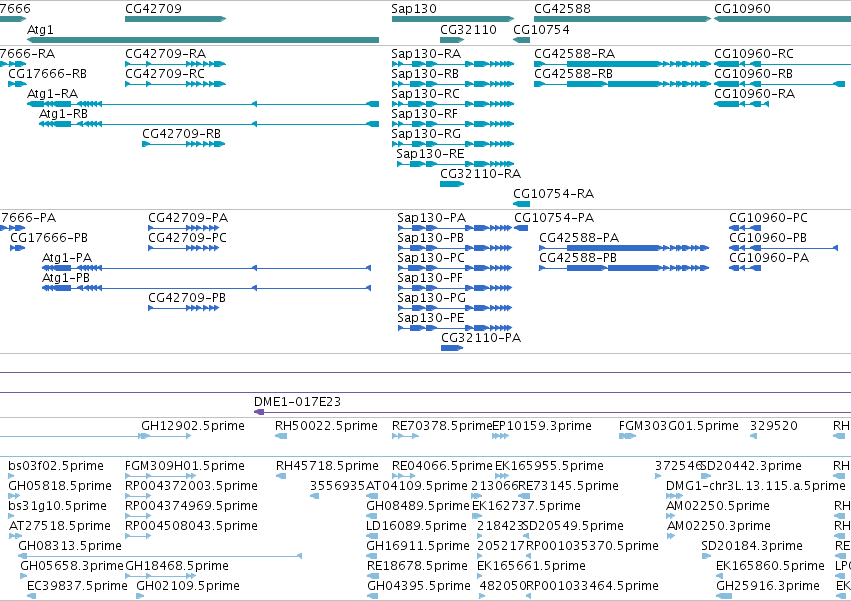Select EST SD20184.3prime

coord(752,546)
